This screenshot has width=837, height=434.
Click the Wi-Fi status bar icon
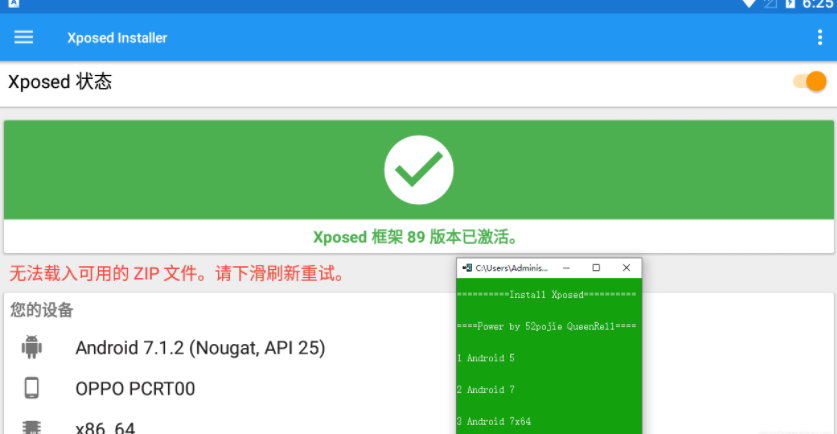[x=749, y=4]
